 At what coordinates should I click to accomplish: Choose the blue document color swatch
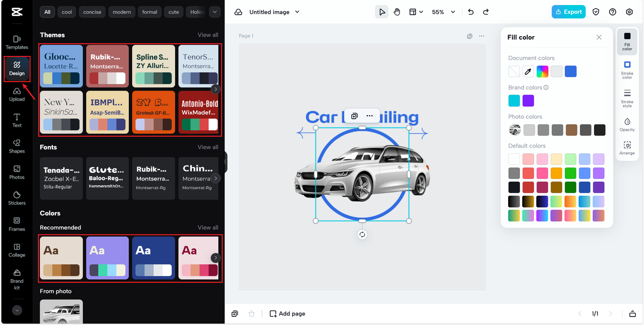point(571,71)
